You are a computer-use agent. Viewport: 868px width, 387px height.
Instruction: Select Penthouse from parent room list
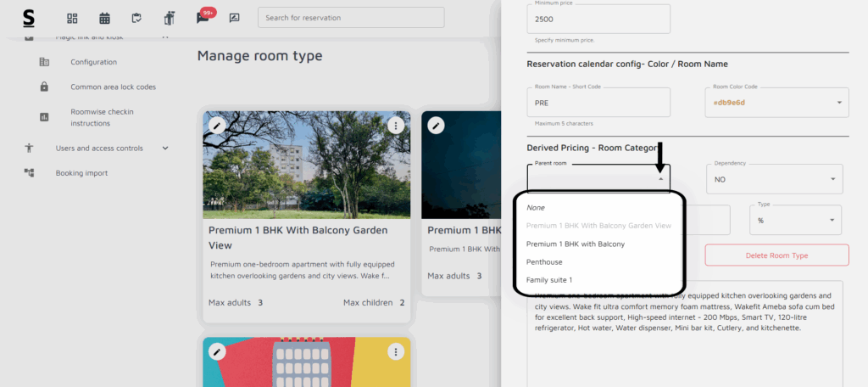point(544,262)
